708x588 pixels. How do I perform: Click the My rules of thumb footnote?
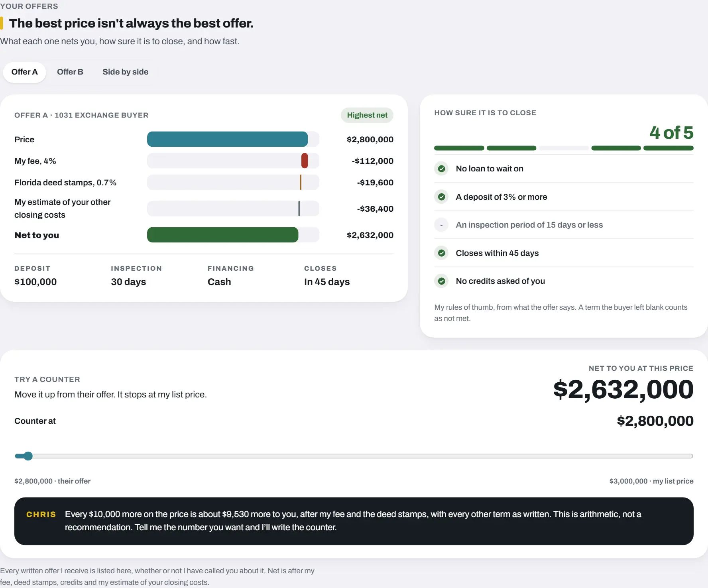561,313
